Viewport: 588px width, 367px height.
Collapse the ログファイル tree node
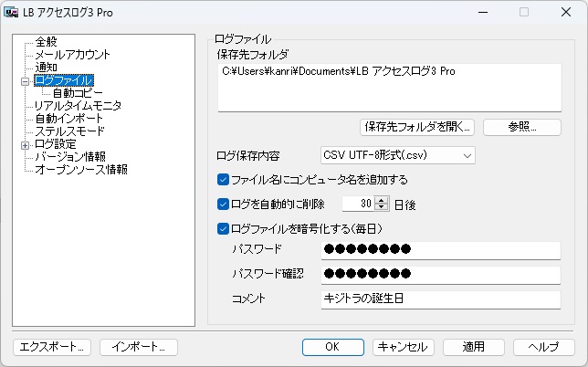26,81
